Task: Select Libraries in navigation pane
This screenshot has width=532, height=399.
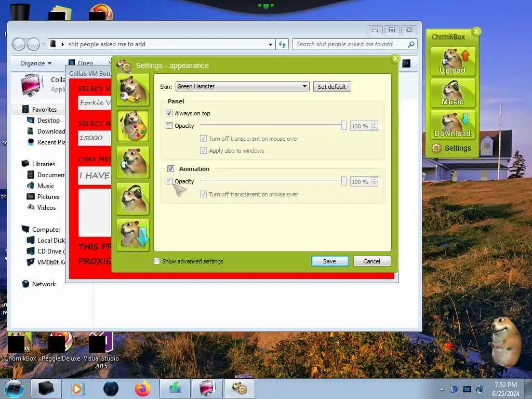Action: click(x=38, y=164)
